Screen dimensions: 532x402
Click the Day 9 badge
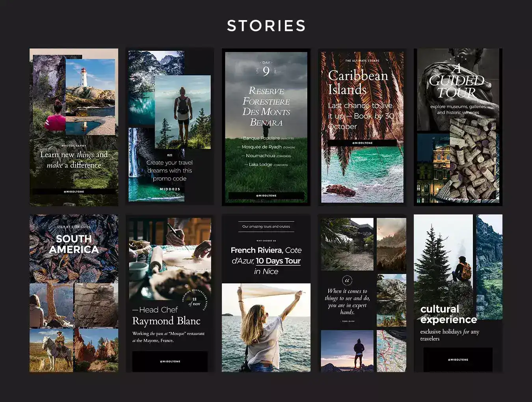266,69
